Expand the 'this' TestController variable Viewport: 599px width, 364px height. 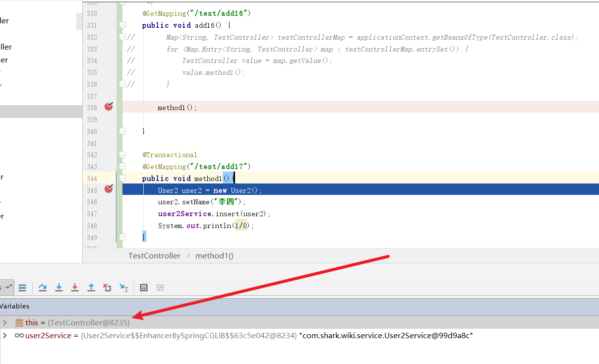(x=5, y=323)
